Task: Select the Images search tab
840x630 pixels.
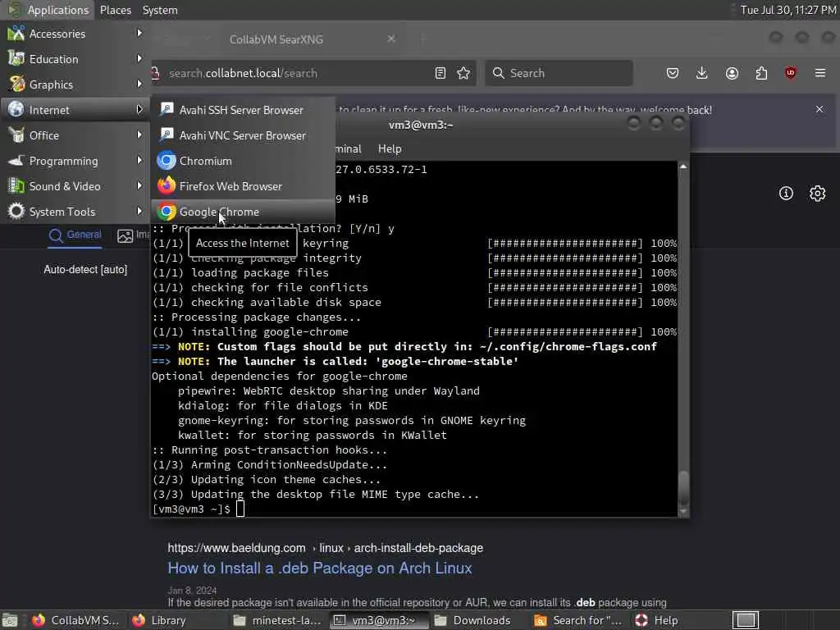Action: [x=134, y=235]
